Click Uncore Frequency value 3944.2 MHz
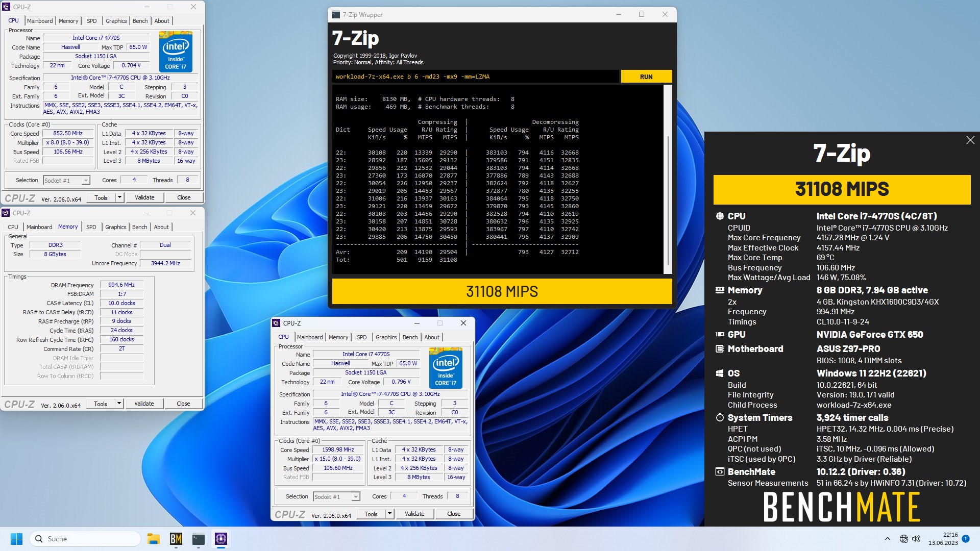This screenshot has width=980, height=551. pos(165,263)
